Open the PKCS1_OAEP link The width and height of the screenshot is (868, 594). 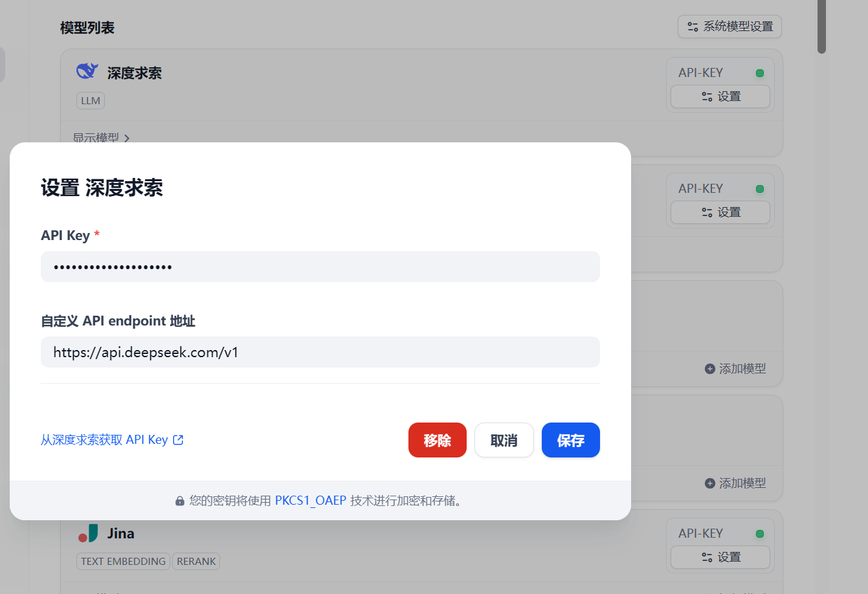pyautogui.click(x=311, y=501)
